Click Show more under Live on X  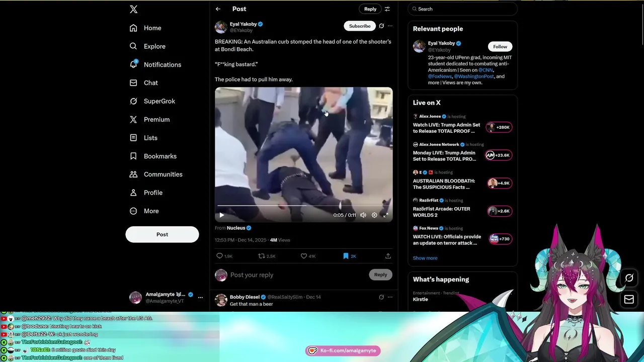(425, 258)
